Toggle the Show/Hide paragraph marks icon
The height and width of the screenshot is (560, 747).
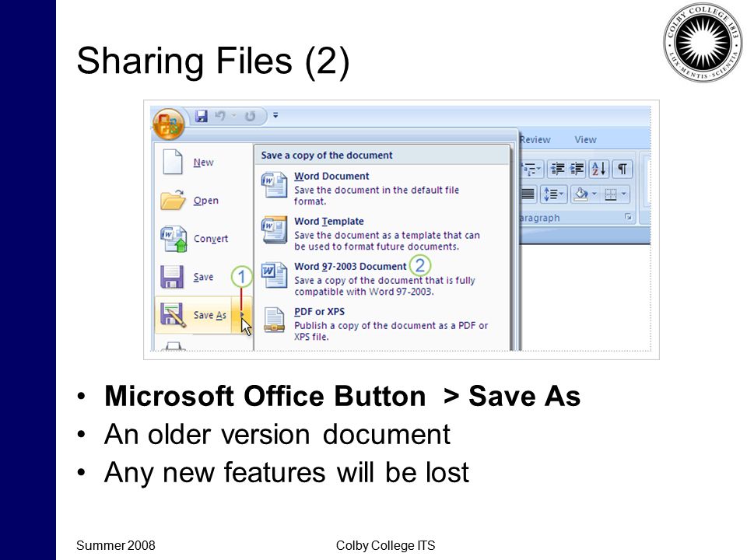point(622,169)
